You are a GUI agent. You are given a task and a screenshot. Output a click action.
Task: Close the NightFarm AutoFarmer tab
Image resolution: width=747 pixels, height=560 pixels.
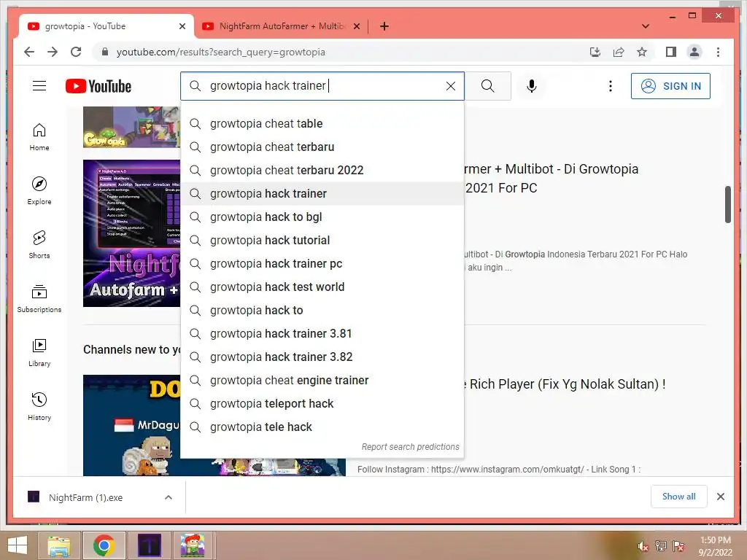click(x=356, y=26)
